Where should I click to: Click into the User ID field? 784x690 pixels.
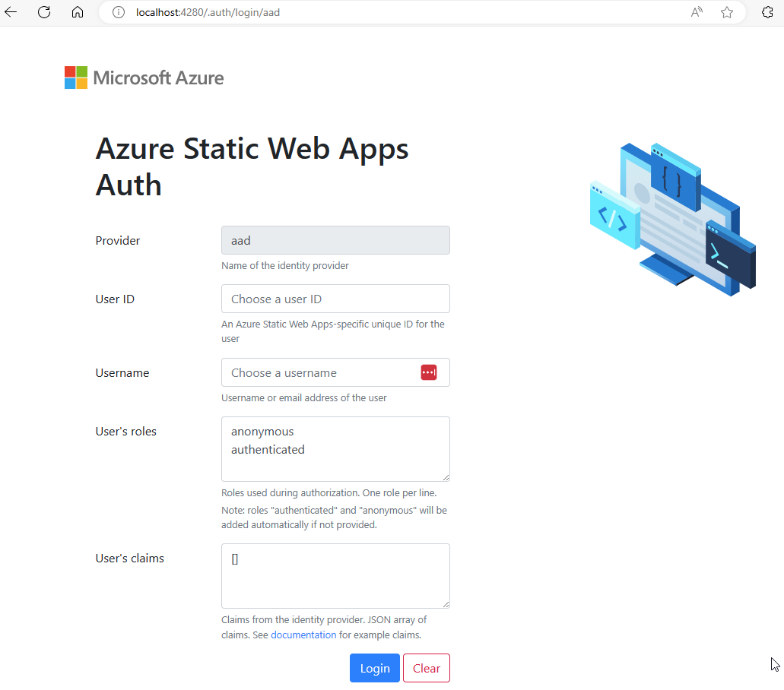[x=335, y=299]
